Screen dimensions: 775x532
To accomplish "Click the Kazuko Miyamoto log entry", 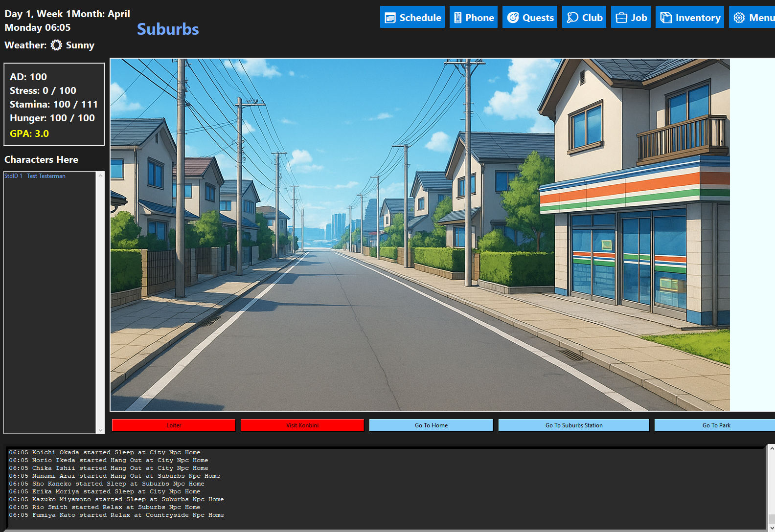I will (x=116, y=499).
